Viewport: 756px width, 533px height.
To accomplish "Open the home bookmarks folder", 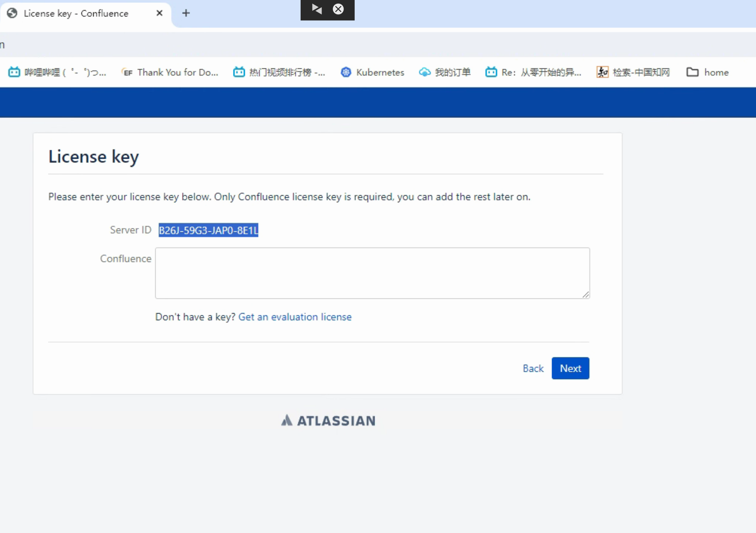I will click(x=708, y=72).
